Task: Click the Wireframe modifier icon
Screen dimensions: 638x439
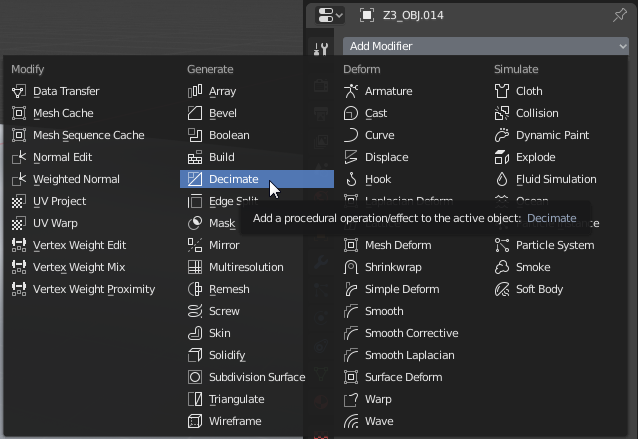Action: 196,421
